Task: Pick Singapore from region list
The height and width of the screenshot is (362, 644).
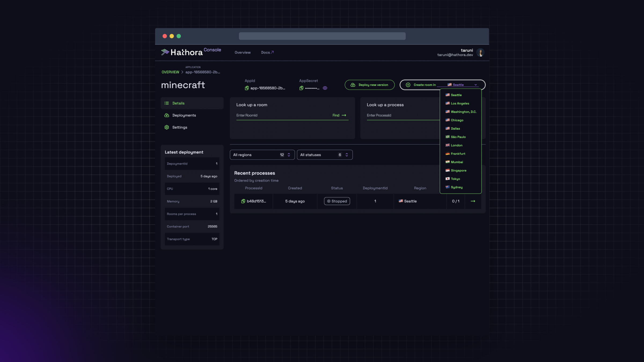Action: pyautogui.click(x=461, y=170)
